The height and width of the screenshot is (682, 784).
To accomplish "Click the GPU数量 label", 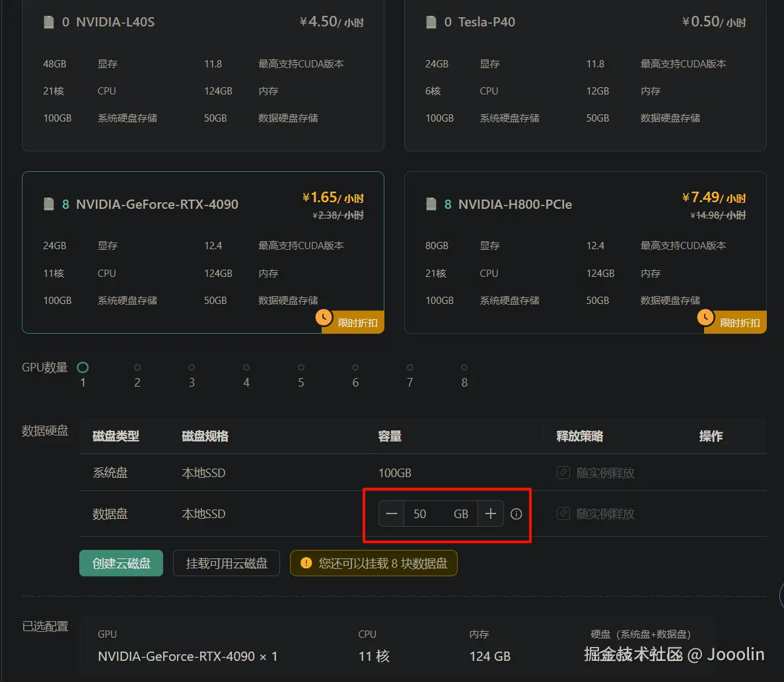I will pyautogui.click(x=45, y=367).
